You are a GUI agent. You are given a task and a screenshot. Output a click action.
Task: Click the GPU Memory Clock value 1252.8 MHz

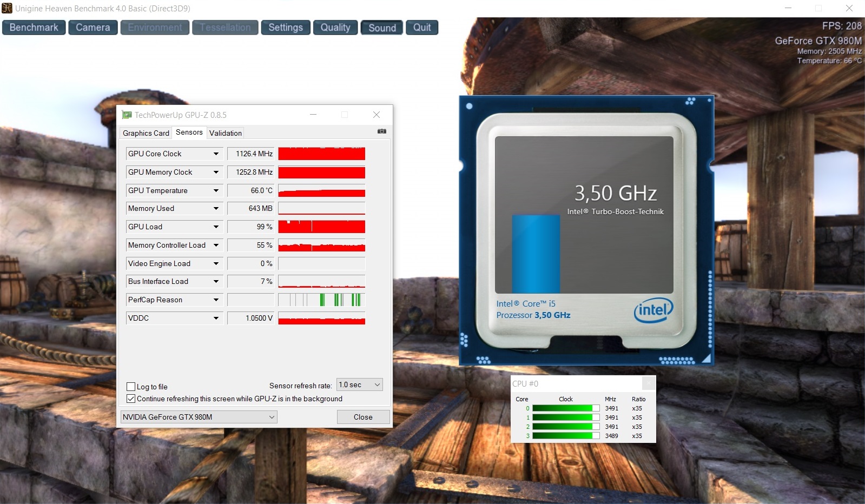point(251,173)
